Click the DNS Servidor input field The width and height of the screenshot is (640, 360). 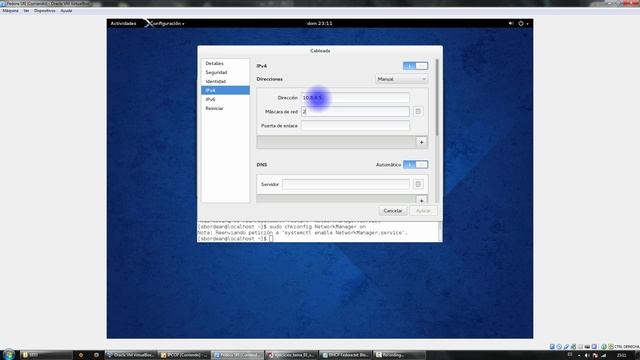346,184
